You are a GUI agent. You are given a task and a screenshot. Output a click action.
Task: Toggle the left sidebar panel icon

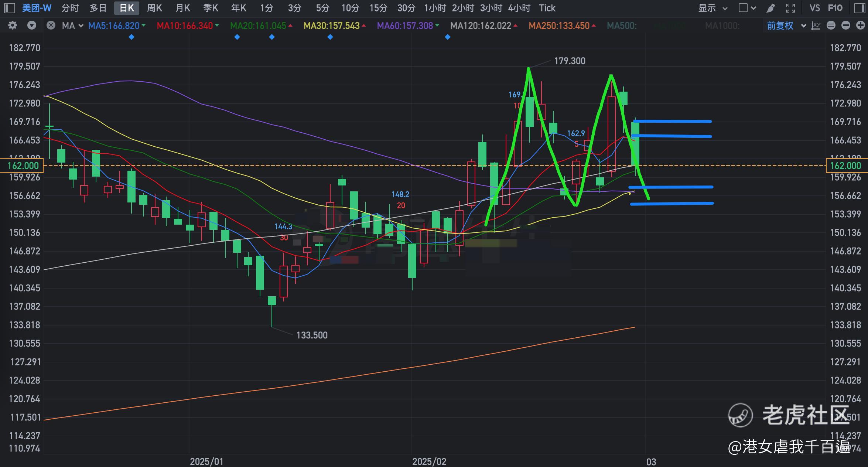click(x=9, y=8)
